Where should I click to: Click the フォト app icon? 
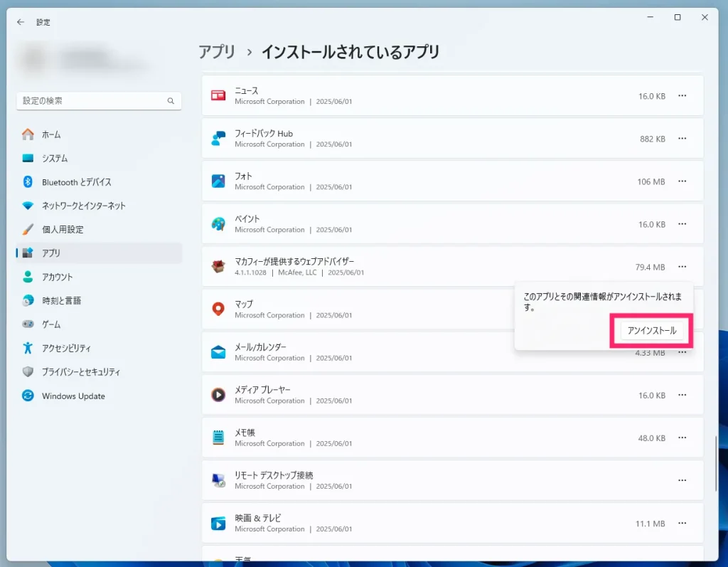[x=218, y=181]
